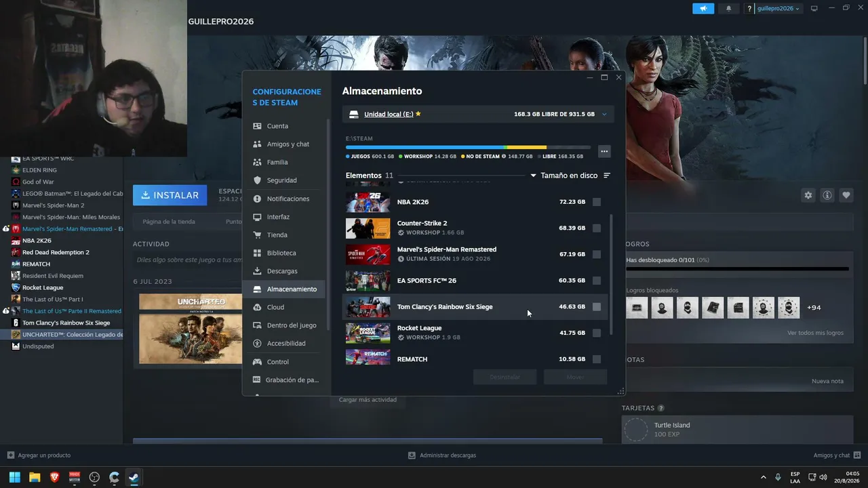Image resolution: width=868 pixels, height=488 pixels.
Task: Click the Counter-Strike 2 game thumbnail
Action: pos(368,228)
